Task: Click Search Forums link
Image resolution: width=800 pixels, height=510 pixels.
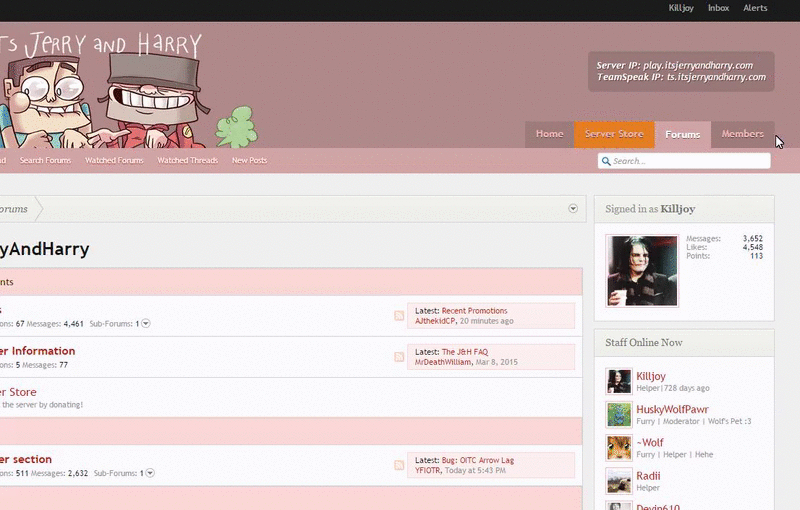Action: tap(45, 161)
